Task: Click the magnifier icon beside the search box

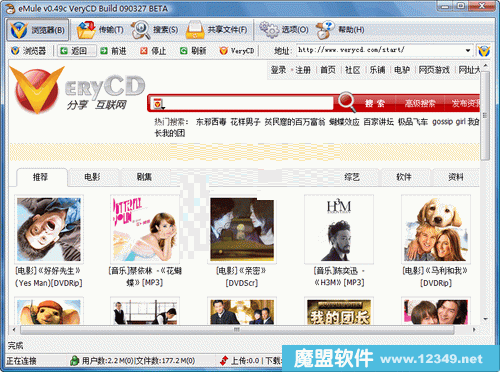Action: (x=347, y=102)
